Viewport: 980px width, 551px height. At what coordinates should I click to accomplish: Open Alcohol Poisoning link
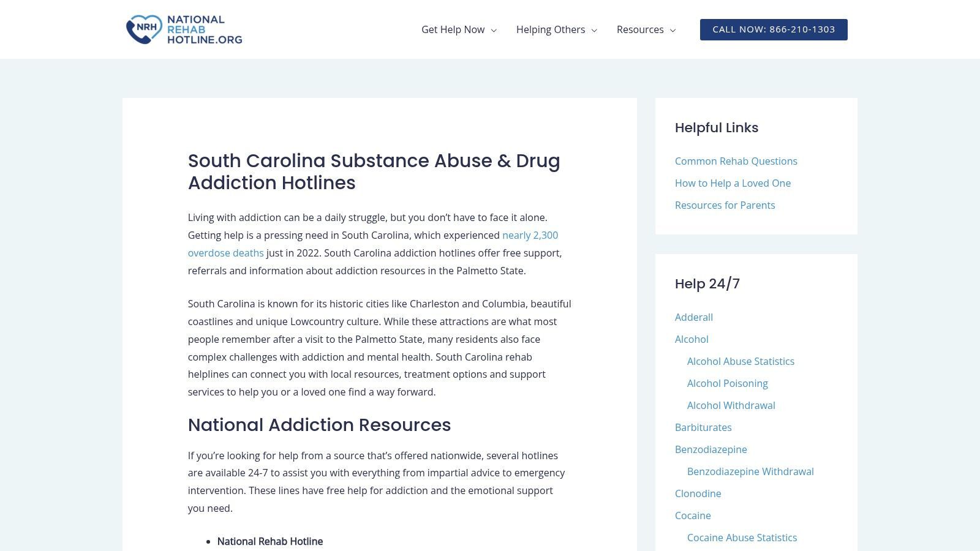click(727, 383)
